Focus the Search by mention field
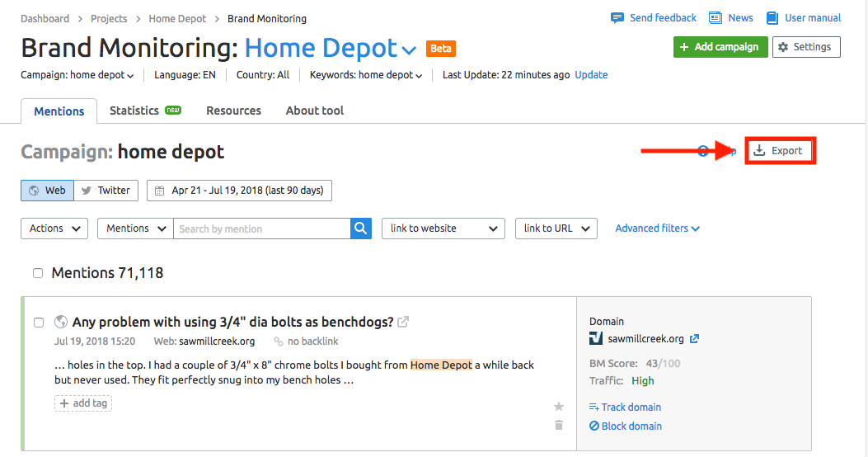Screen dimensions: 868x457 [262, 228]
